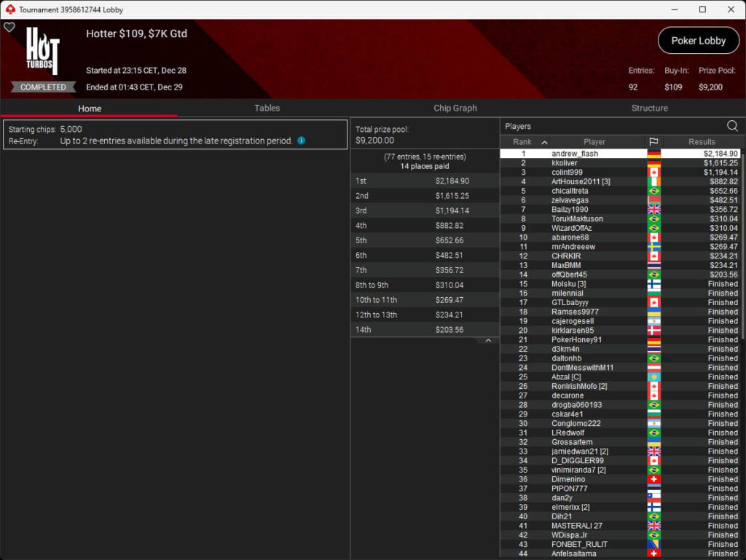
Task: Click the Hot Turbos logo
Action: [x=42, y=51]
